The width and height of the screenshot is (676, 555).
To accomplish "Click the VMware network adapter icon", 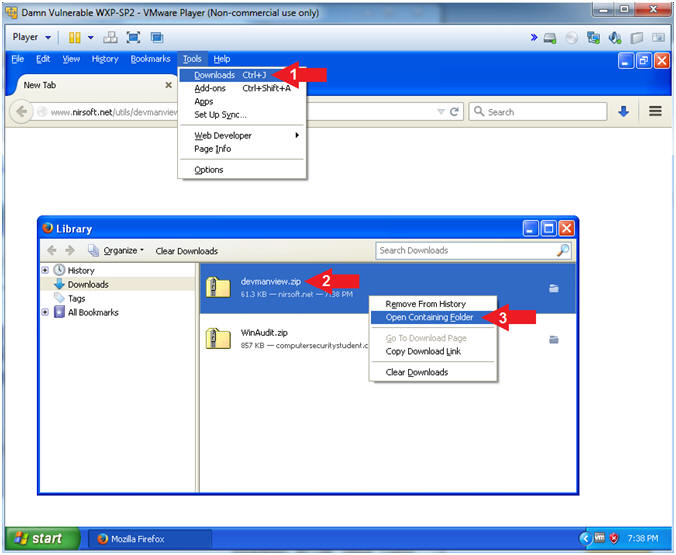I will click(593, 38).
